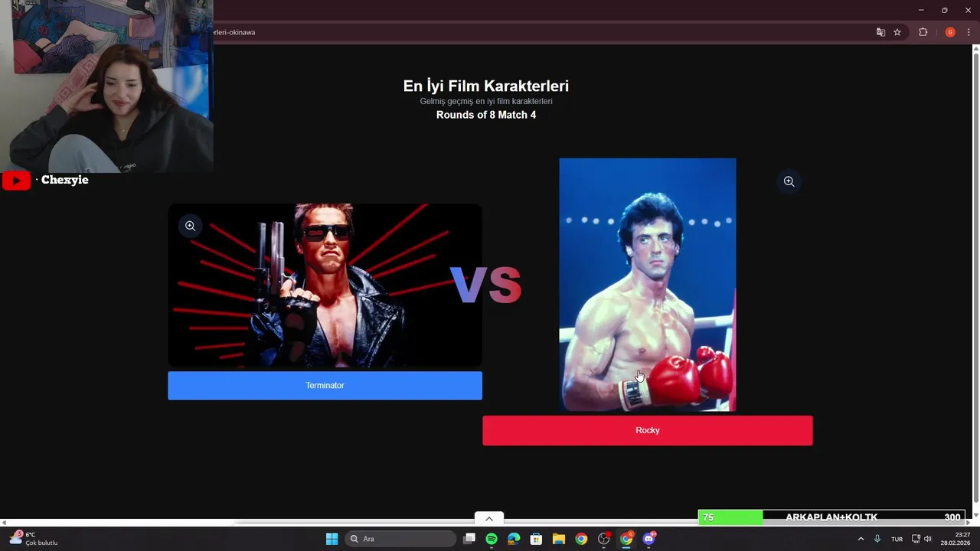The width and height of the screenshot is (980, 551).
Task: Open the Windows Start menu
Action: (332, 539)
